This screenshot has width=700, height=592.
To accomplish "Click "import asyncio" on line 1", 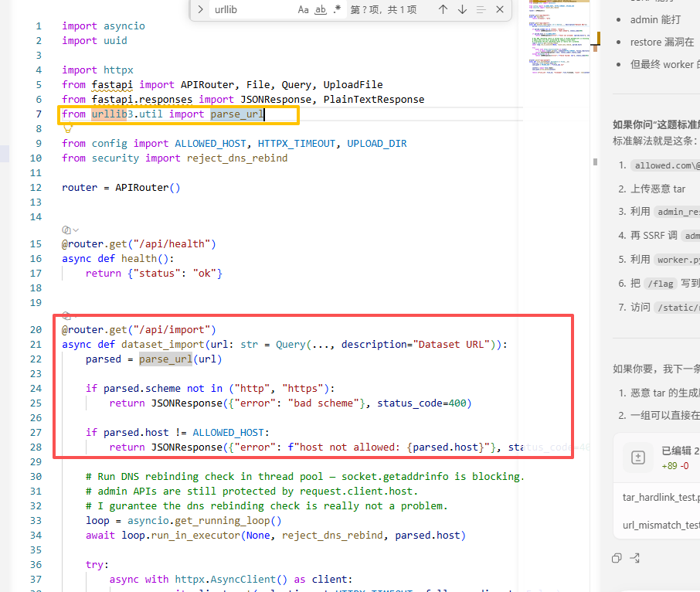I will click(104, 26).
